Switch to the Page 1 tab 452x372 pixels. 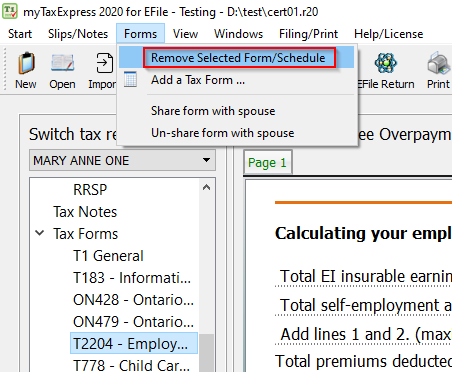267,163
